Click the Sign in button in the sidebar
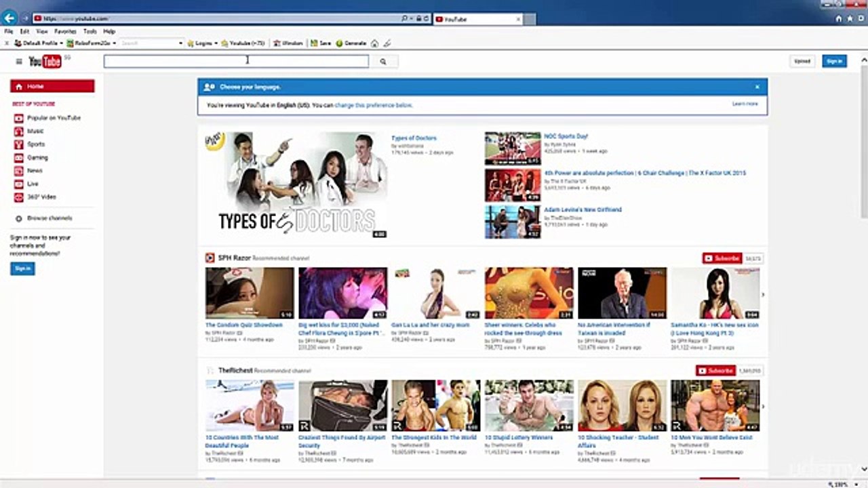Image resolution: width=868 pixels, height=488 pixels. [22, 269]
